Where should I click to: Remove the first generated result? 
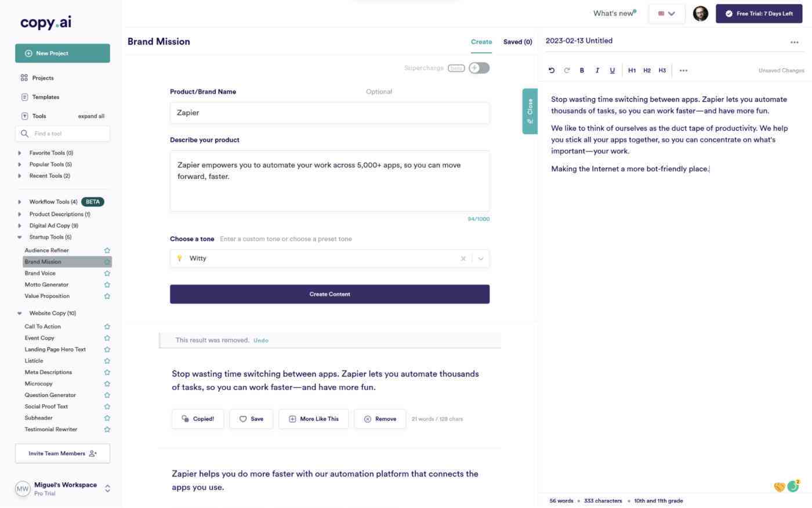coord(380,419)
